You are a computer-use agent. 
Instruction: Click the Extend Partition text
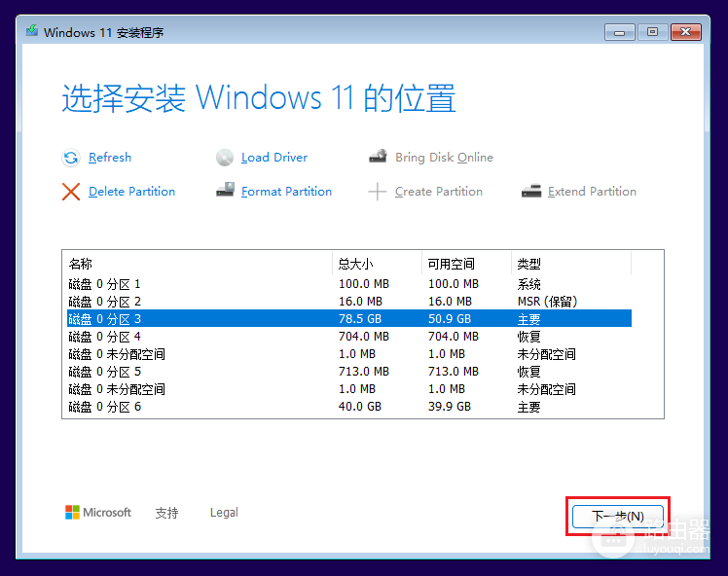tap(592, 192)
